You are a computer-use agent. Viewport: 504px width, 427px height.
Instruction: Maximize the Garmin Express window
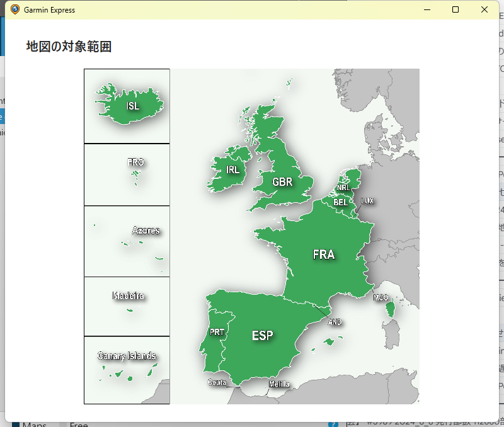click(x=455, y=9)
